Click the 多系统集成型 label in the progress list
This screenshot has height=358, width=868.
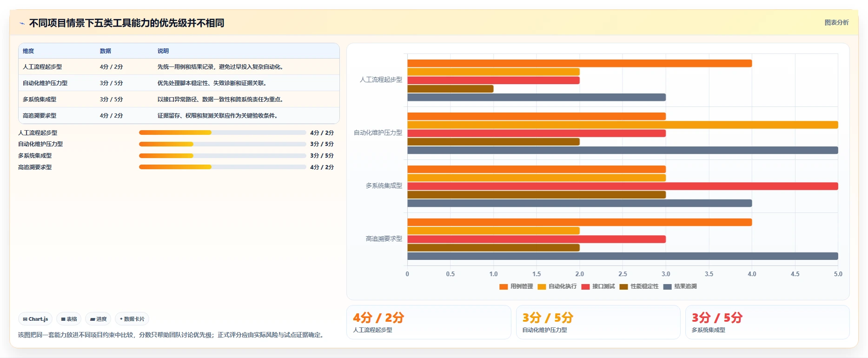click(35, 156)
